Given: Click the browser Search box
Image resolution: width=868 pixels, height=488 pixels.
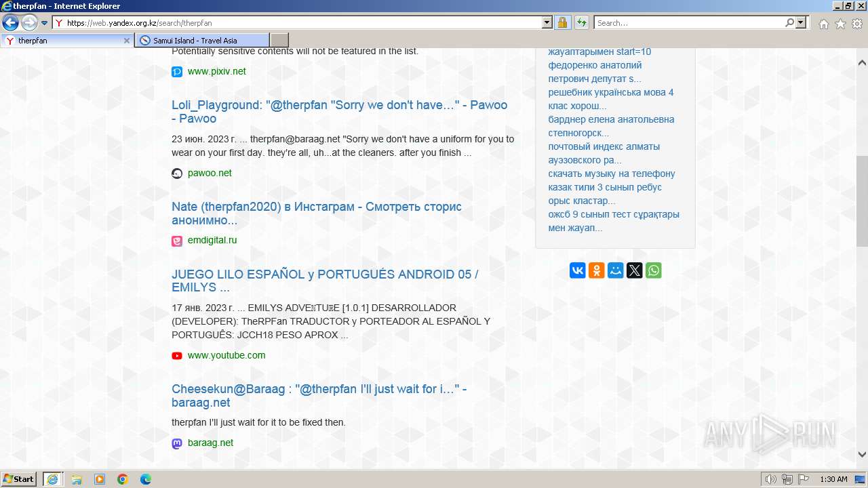Looking at the screenshot, I should pos(690,22).
